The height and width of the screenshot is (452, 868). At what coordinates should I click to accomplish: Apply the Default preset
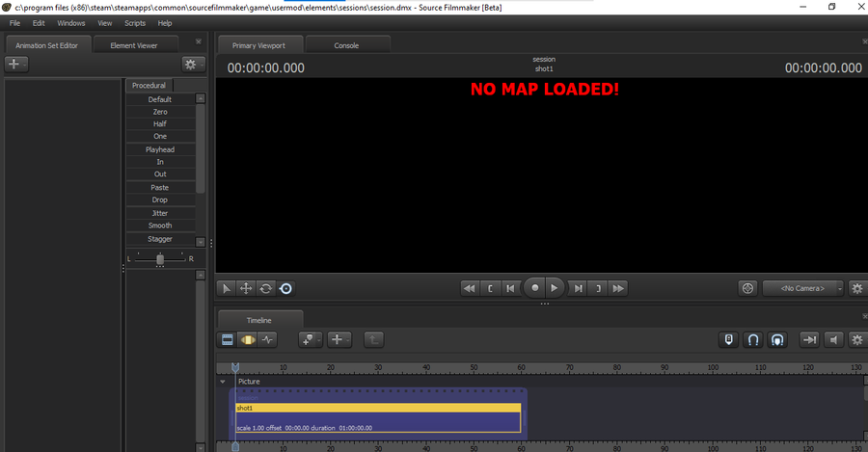tap(160, 99)
